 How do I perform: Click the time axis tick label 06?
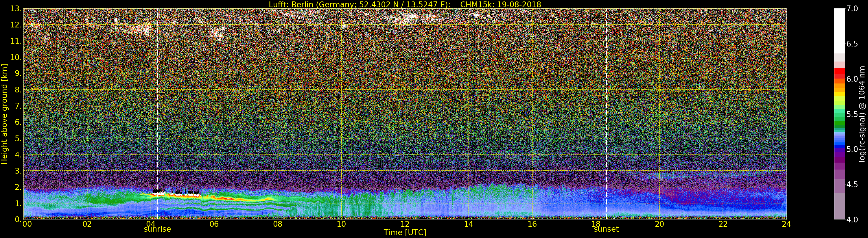click(x=214, y=224)
